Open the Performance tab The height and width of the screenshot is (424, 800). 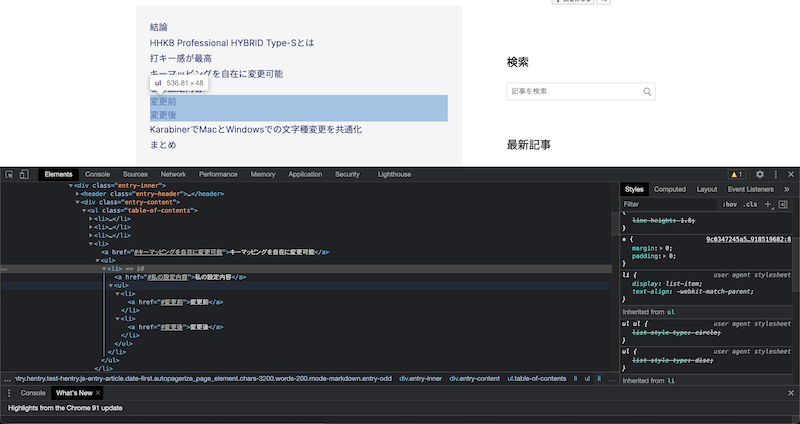point(218,174)
